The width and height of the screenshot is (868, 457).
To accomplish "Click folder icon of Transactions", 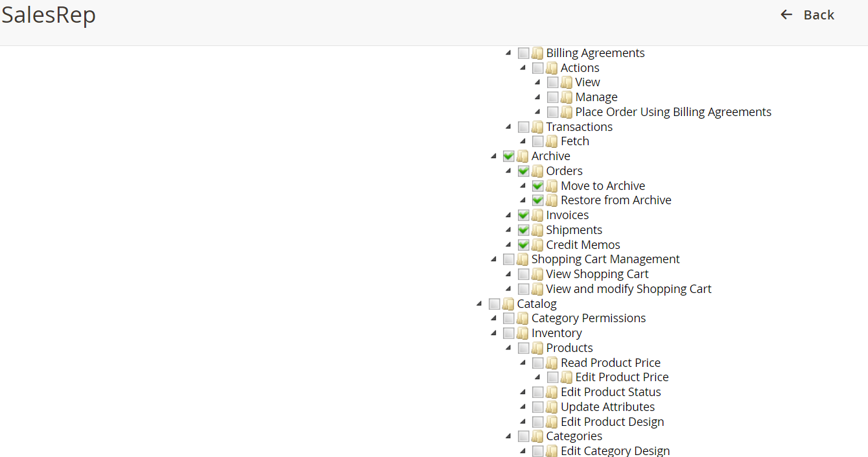I will pyautogui.click(x=537, y=127).
